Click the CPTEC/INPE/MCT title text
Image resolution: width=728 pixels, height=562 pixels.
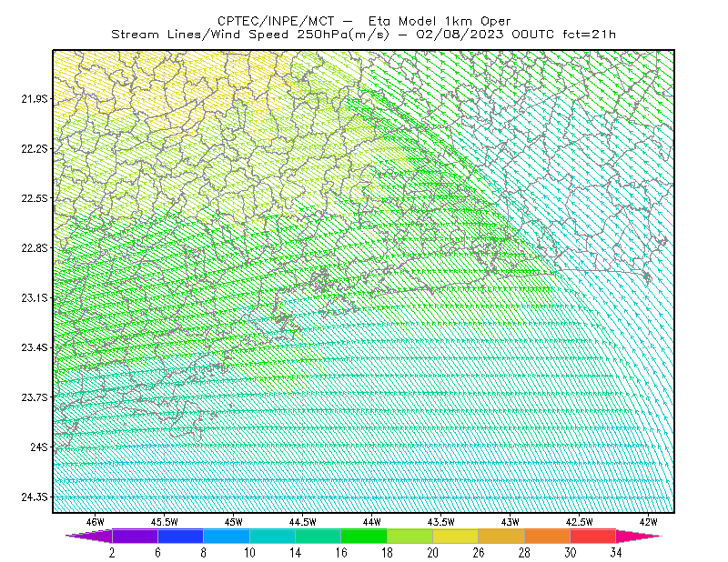[276, 21]
